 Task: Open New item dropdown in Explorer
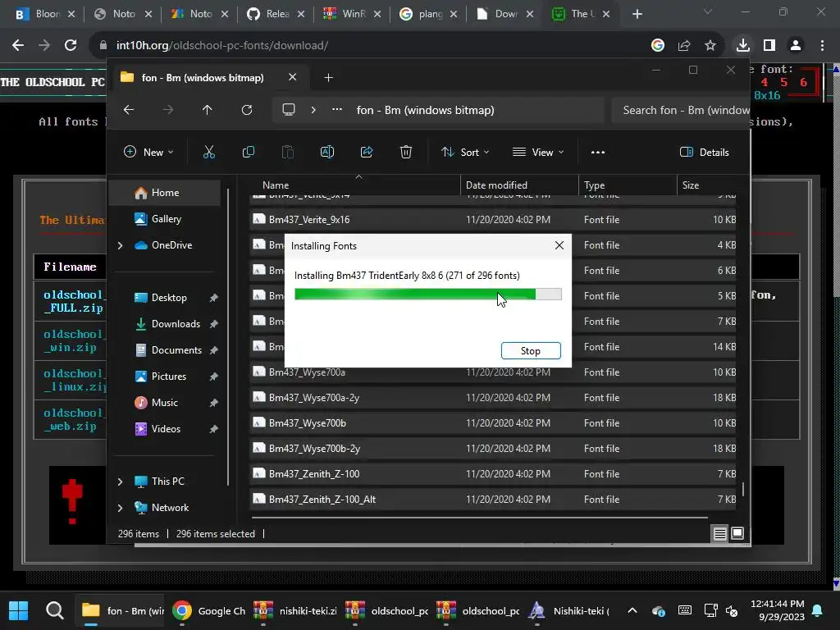pos(149,152)
